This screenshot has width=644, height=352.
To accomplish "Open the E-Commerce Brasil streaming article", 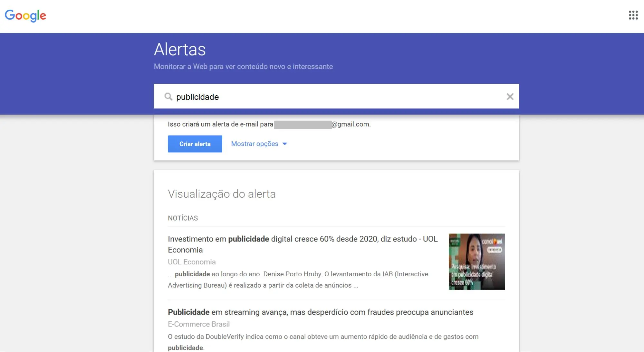I will point(320,312).
